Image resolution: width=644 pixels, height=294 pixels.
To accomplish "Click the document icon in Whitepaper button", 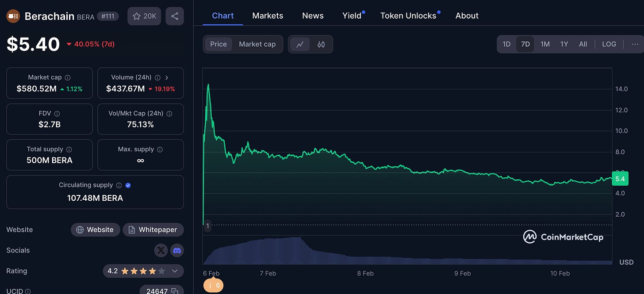I will [x=132, y=230].
